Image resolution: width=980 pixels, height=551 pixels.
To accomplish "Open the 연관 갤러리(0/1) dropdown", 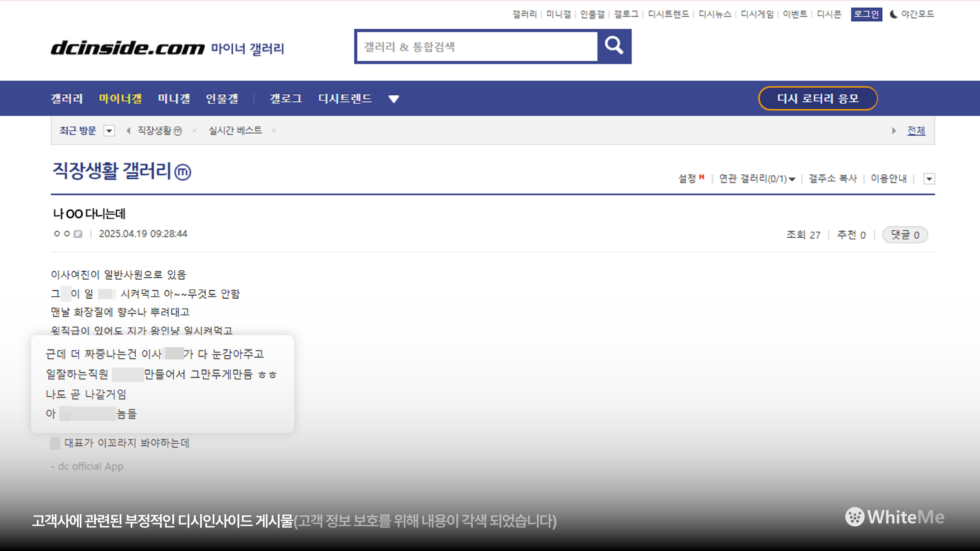I will pyautogui.click(x=757, y=179).
